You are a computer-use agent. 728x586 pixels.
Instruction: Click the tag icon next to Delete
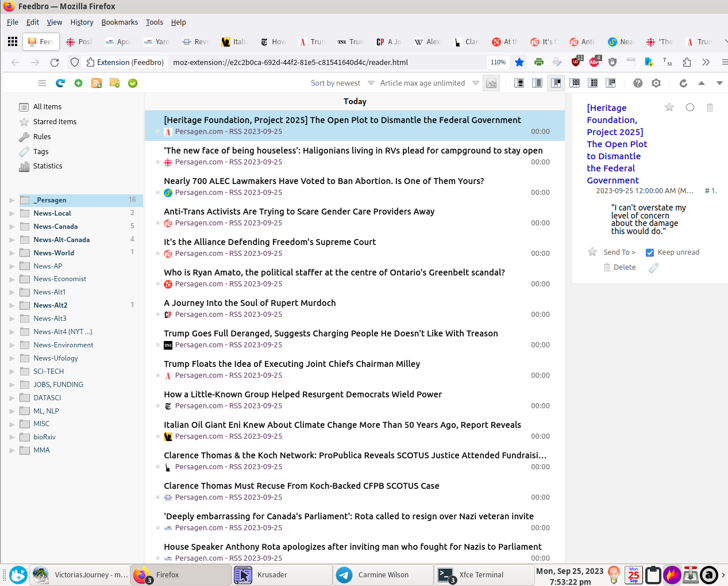[x=653, y=267]
